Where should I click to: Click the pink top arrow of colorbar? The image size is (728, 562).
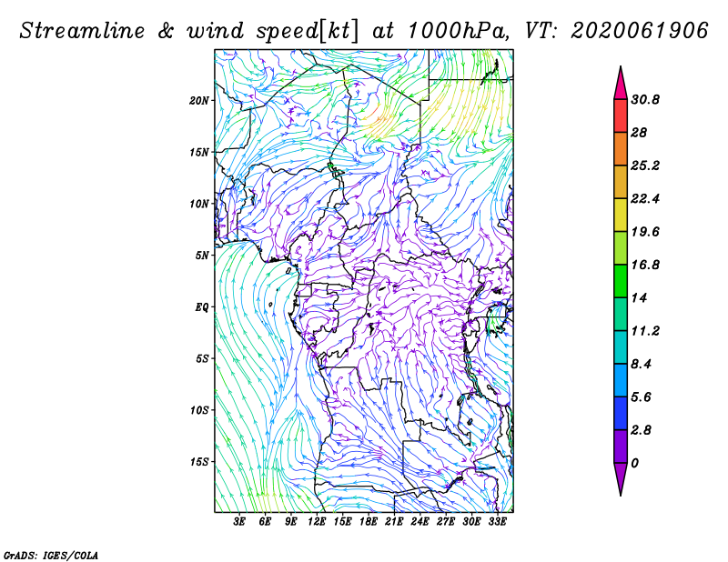click(621, 83)
